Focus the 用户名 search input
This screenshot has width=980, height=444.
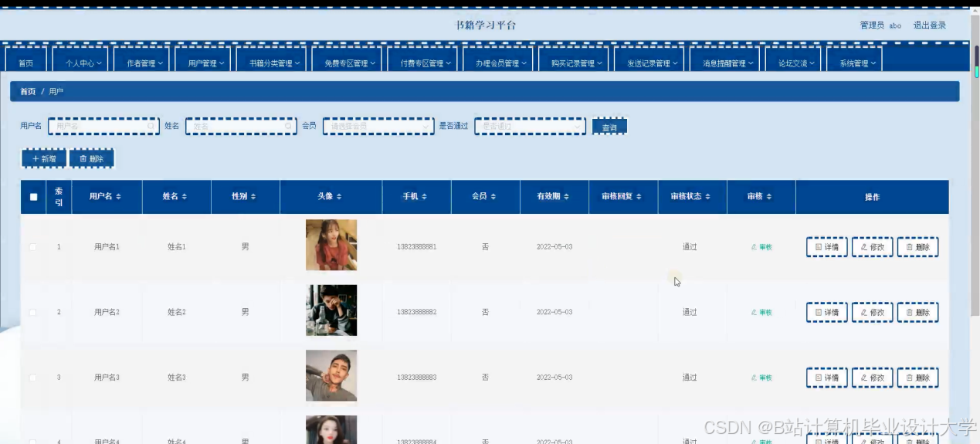tap(103, 126)
